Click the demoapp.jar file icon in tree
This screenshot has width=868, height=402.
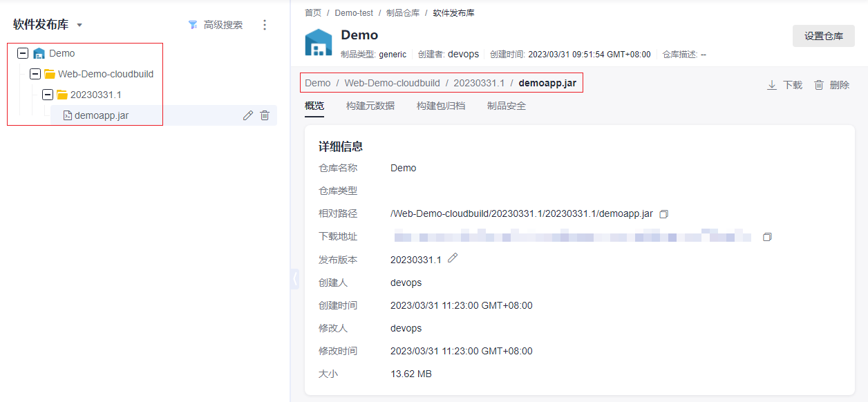click(68, 115)
